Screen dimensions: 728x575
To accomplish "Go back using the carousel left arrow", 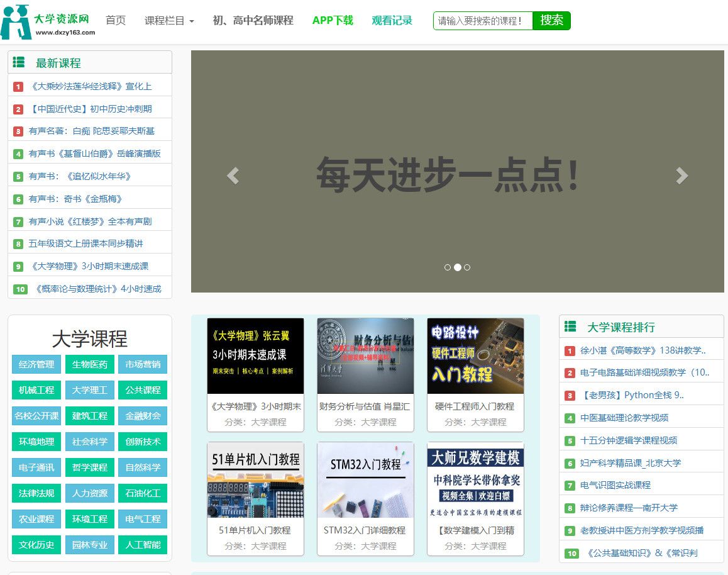I will (233, 176).
